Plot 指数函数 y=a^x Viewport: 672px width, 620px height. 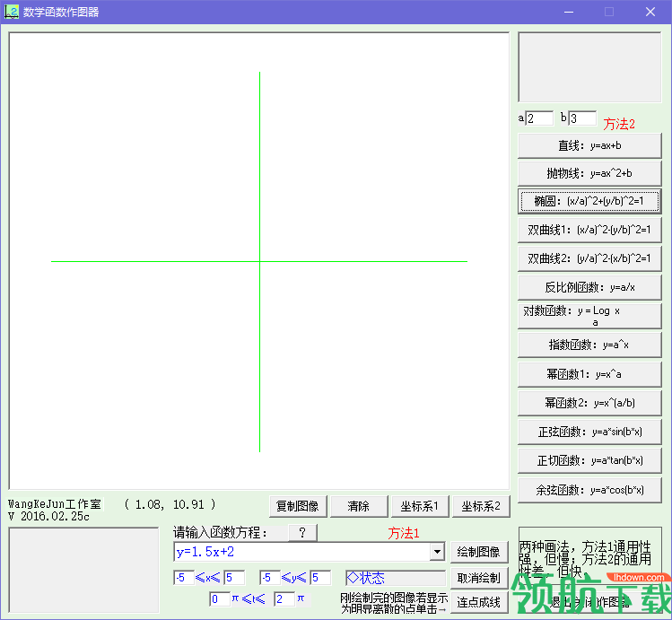(589, 345)
